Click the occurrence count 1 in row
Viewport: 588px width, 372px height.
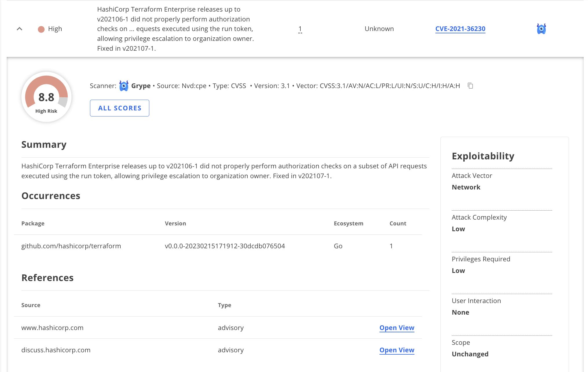[x=300, y=29]
